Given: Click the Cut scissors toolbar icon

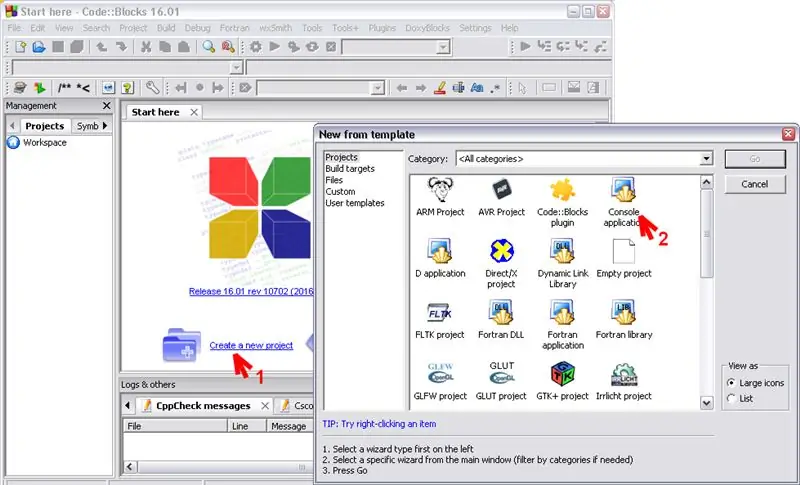Looking at the screenshot, I should click(x=146, y=47).
